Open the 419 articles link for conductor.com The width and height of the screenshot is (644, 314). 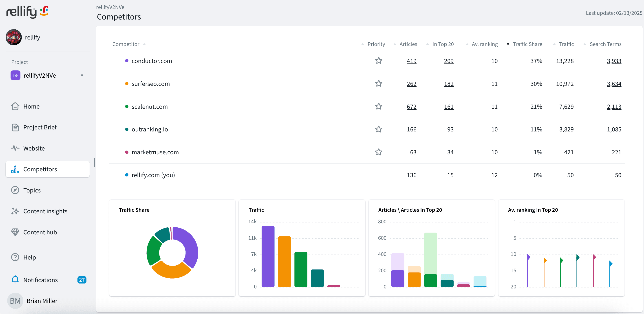(411, 61)
